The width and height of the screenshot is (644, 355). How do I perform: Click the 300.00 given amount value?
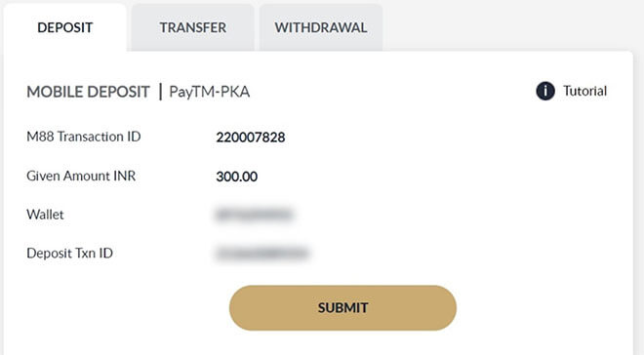[236, 177]
